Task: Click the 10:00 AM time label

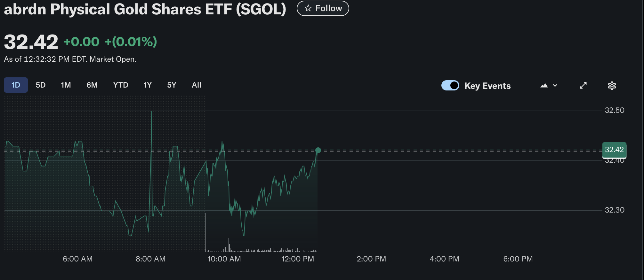Action: (x=224, y=259)
